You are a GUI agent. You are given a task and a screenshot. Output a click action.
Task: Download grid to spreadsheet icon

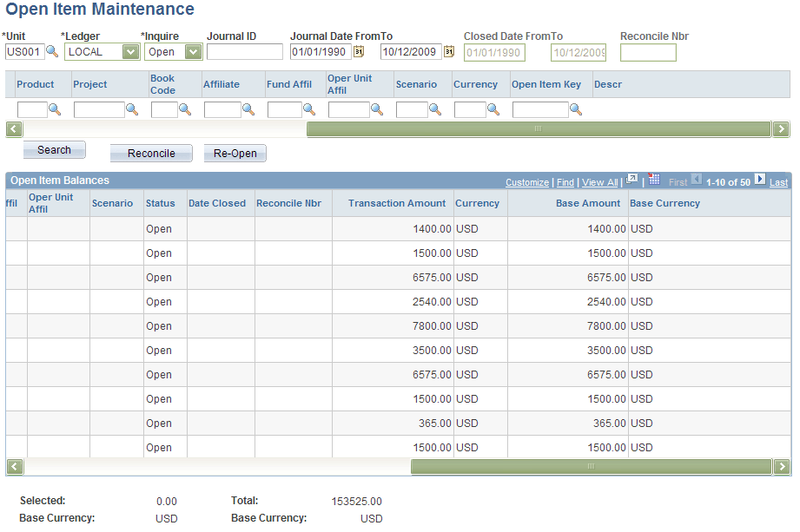[x=654, y=180]
